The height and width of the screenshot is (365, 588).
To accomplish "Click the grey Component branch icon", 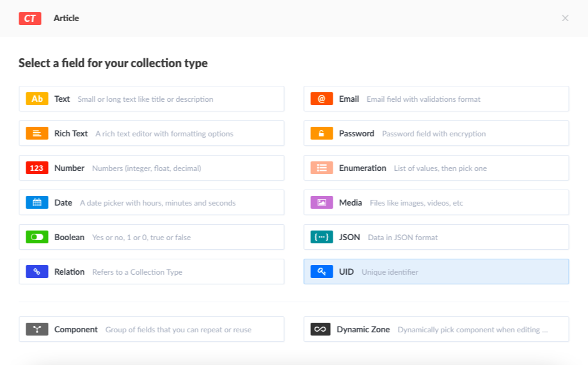I will point(37,329).
